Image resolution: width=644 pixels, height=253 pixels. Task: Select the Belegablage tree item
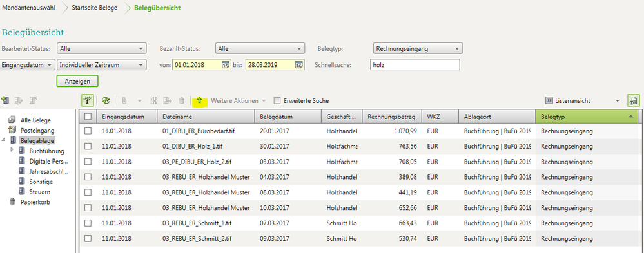pyautogui.click(x=37, y=140)
